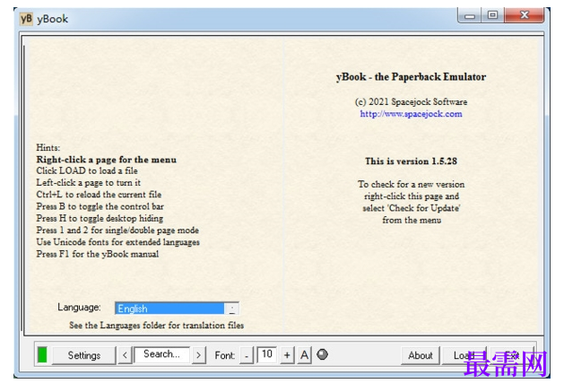Open the About dialog
This screenshot has width=564, height=392.
pyautogui.click(x=421, y=355)
